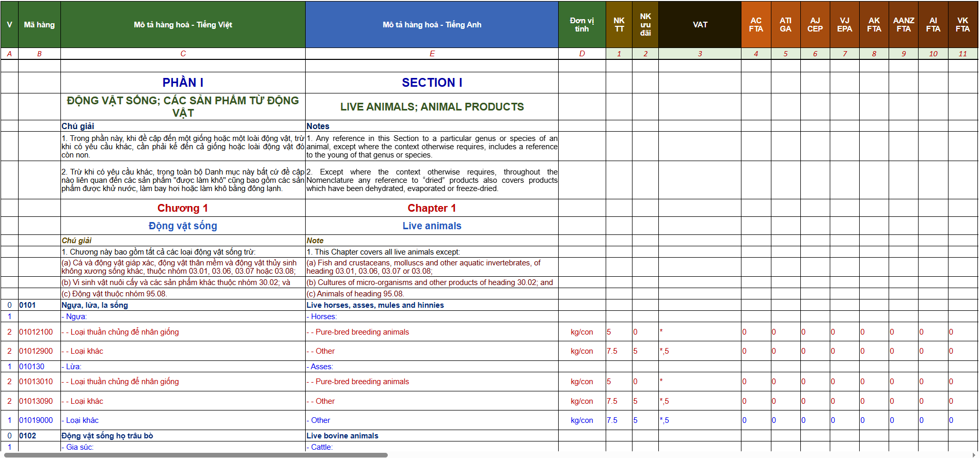Select the 'Chapter 1' title cell
The image size is (980, 458).
[432, 208]
